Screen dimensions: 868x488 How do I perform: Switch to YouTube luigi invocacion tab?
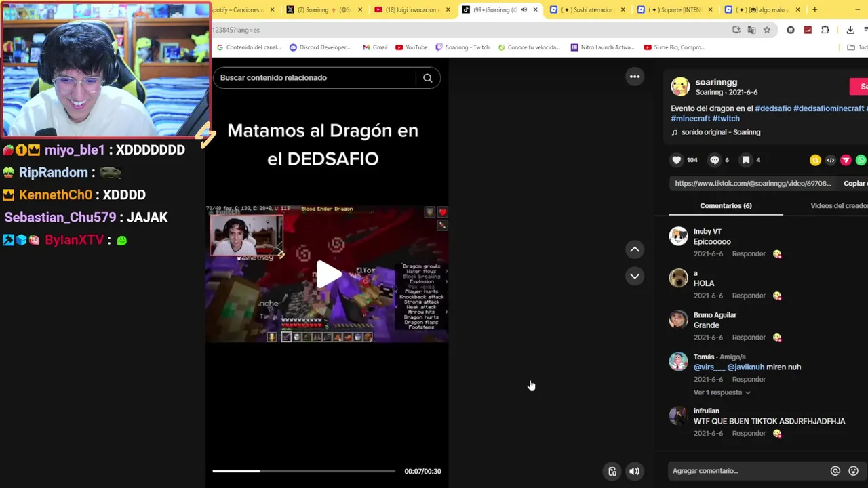pos(412,9)
